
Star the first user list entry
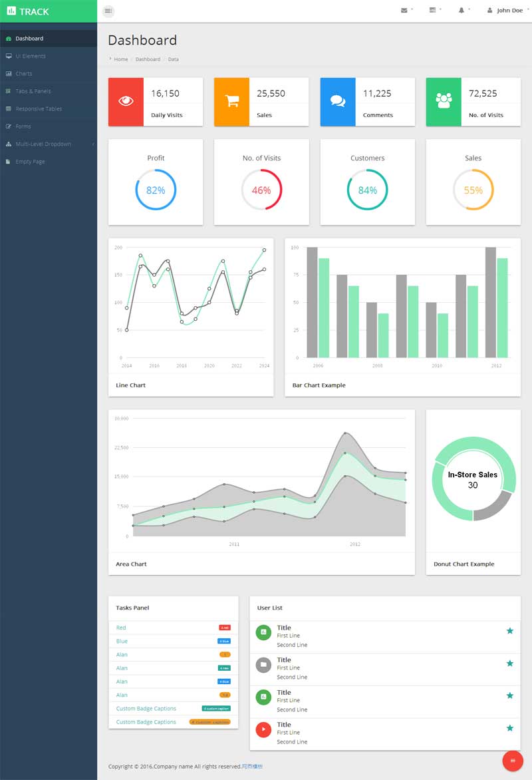[510, 631]
